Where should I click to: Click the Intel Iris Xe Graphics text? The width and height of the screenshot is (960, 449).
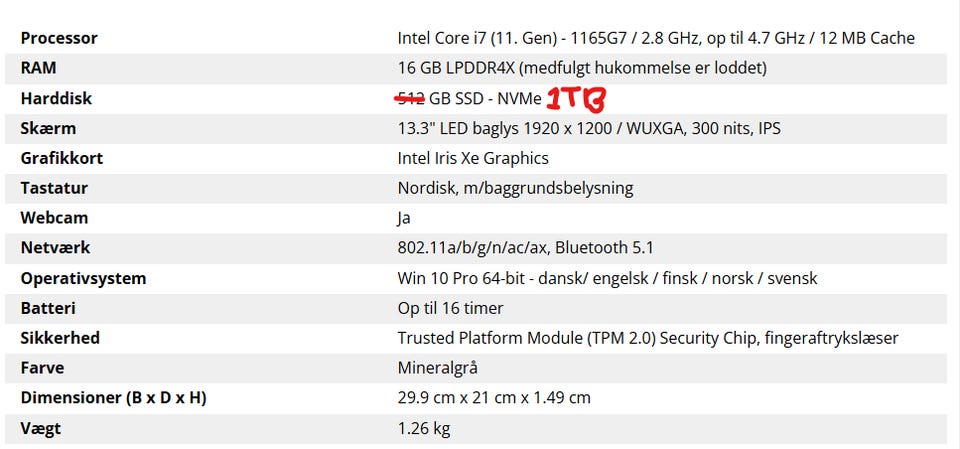tap(473, 158)
